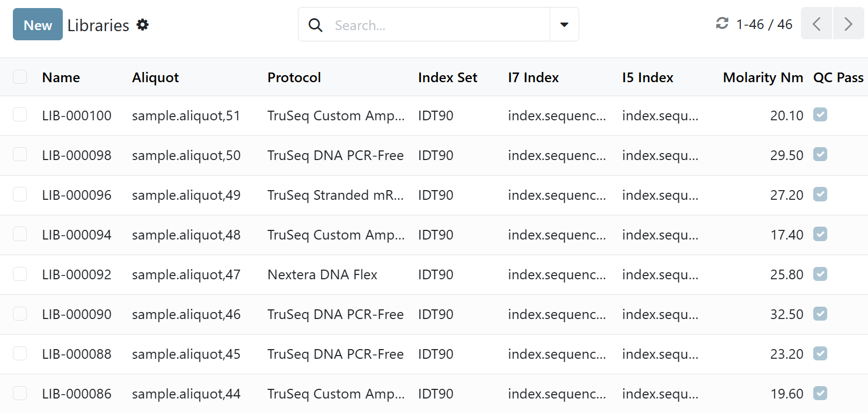Click the New button

click(38, 24)
